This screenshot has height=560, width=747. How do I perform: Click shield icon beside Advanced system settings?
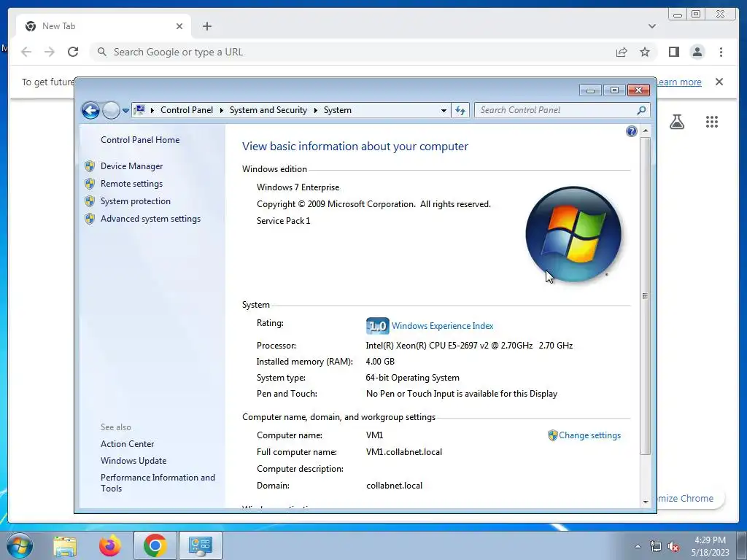tap(90, 219)
